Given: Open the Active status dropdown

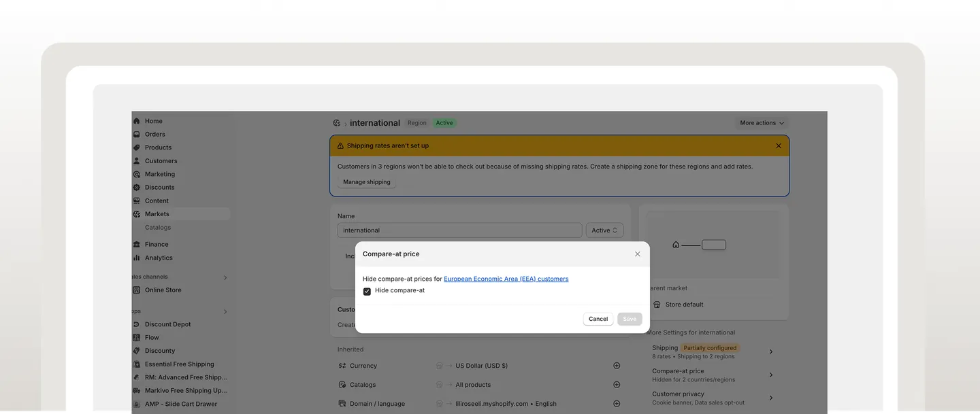Looking at the screenshot, I should tap(604, 230).
